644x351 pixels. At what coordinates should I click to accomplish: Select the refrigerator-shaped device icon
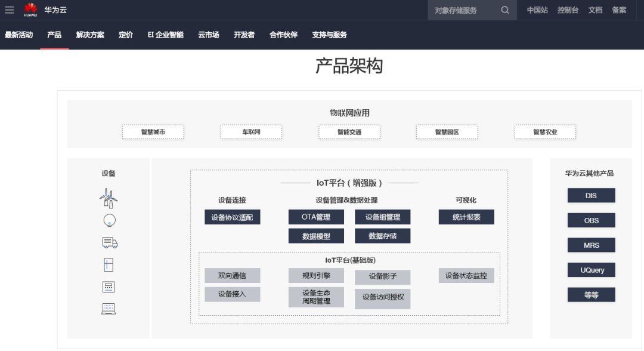[109, 264]
